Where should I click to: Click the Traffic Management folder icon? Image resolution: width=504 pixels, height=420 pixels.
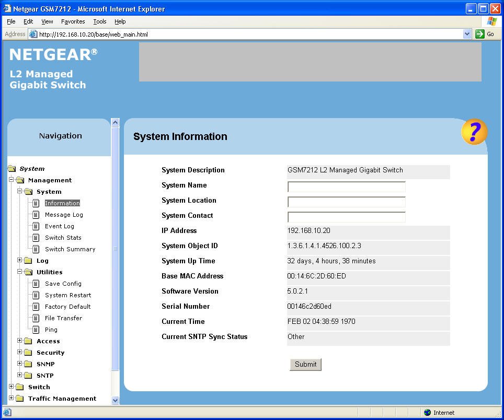[x=20, y=399]
